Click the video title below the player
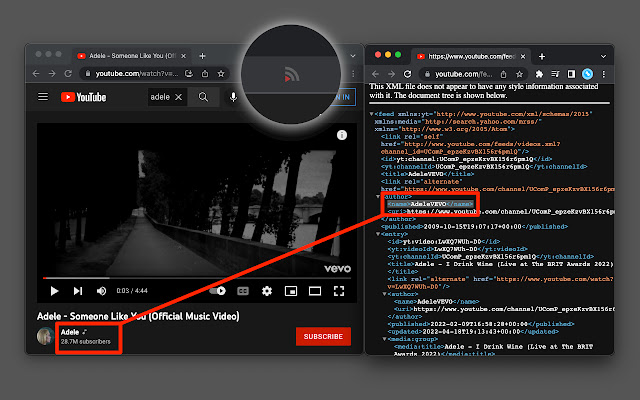This screenshot has width=640, height=400. click(x=138, y=316)
